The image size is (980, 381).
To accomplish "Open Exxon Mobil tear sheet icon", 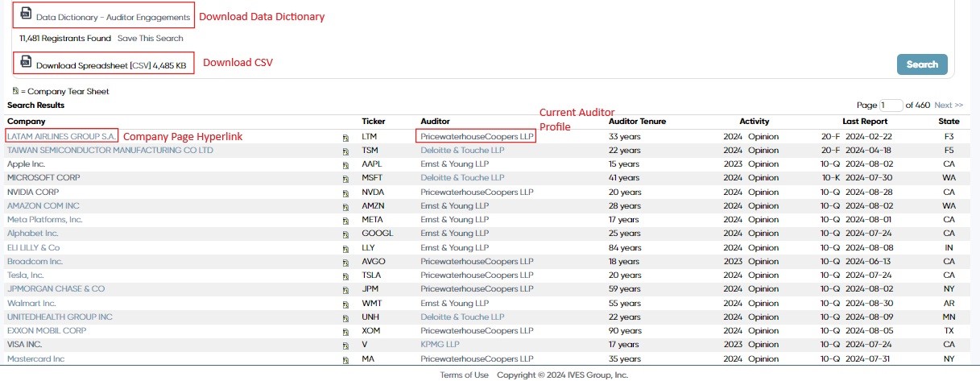I will pyautogui.click(x=345, y=332).
